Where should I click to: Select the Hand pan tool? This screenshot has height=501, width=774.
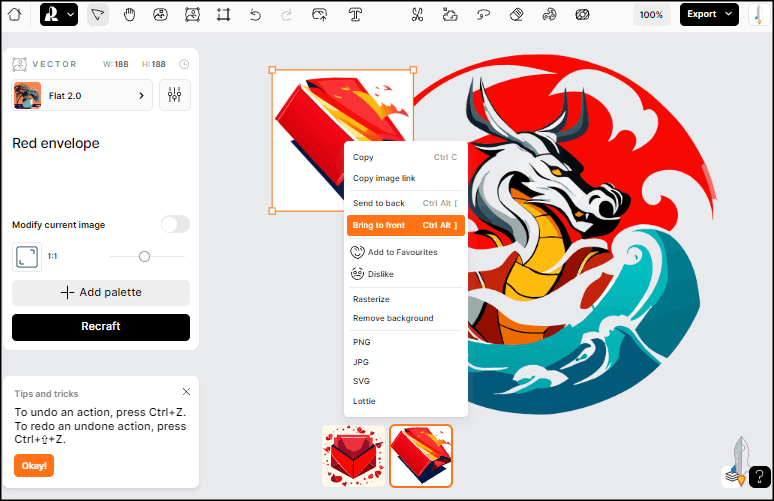pyautogui.click(x=130, y=15)
